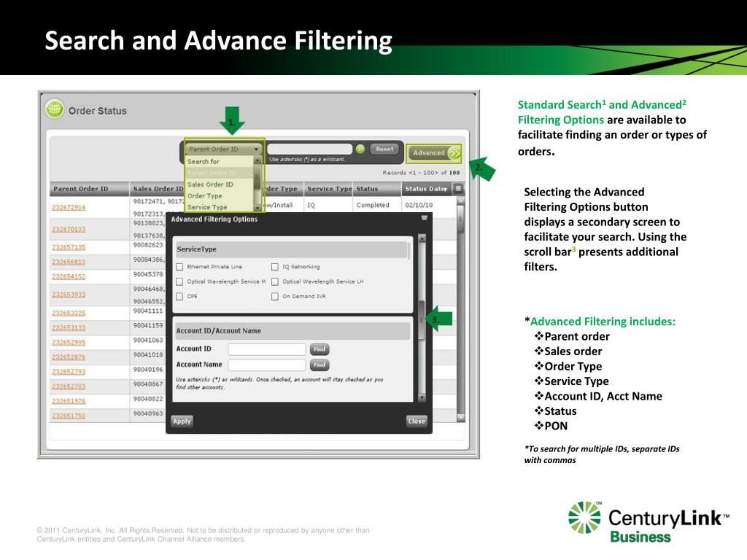Open parent order 232652876
The height and width of the screenshot is (560, 747).
pos(69,357)
